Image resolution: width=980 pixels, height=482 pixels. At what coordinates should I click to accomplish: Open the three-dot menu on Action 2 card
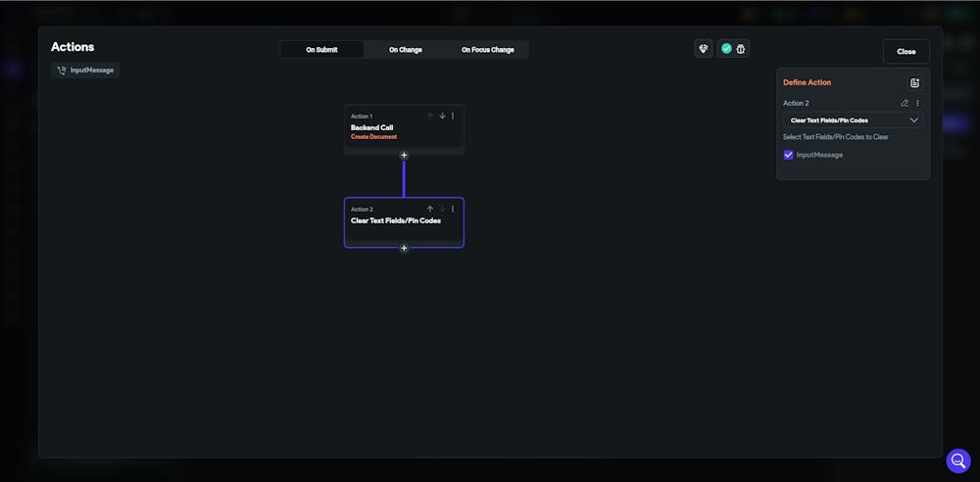click(x=453, y=209)
